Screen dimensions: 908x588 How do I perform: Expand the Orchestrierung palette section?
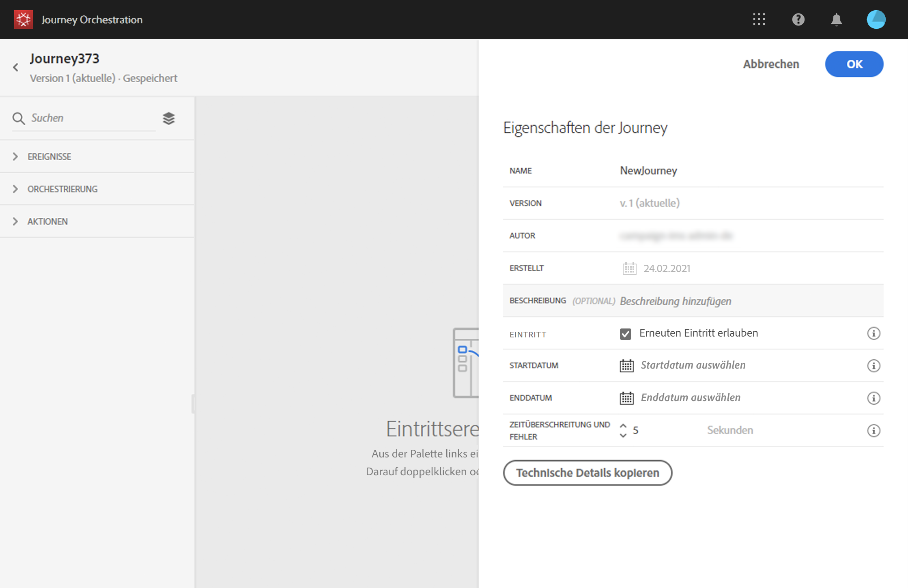[x=62, y=189]
